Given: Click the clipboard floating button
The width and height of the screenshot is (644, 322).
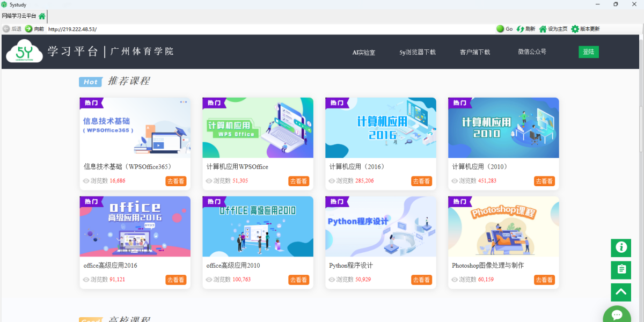Looking at the screenshot, I should tap(621, 270).
